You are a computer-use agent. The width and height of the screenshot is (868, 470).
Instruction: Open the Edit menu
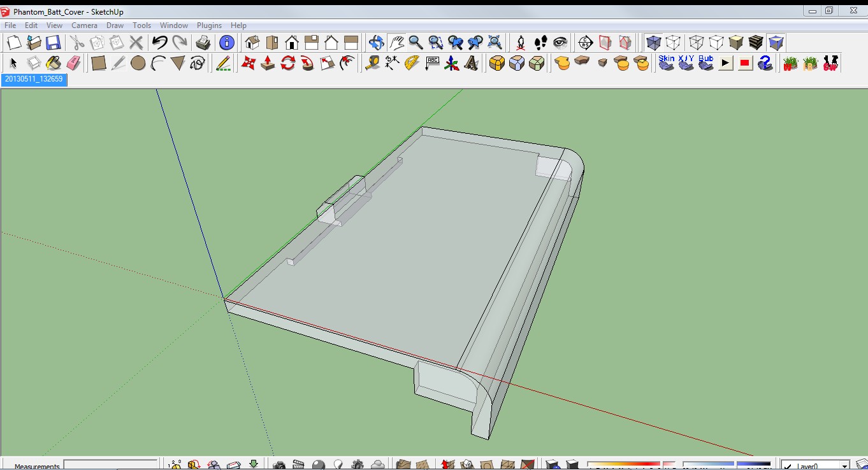pyautogui.click(x=31, y=25)
